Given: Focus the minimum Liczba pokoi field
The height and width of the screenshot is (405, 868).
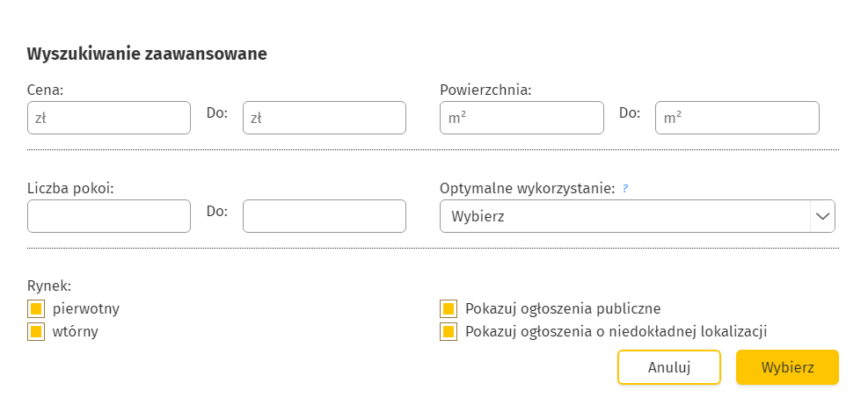Looking at the screenshot, I should tap(109, 216).
